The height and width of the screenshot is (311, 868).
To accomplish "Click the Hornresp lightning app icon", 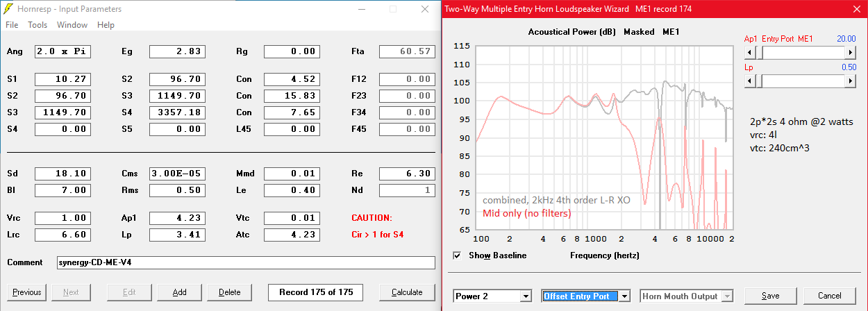I will (x=8, y=9).
